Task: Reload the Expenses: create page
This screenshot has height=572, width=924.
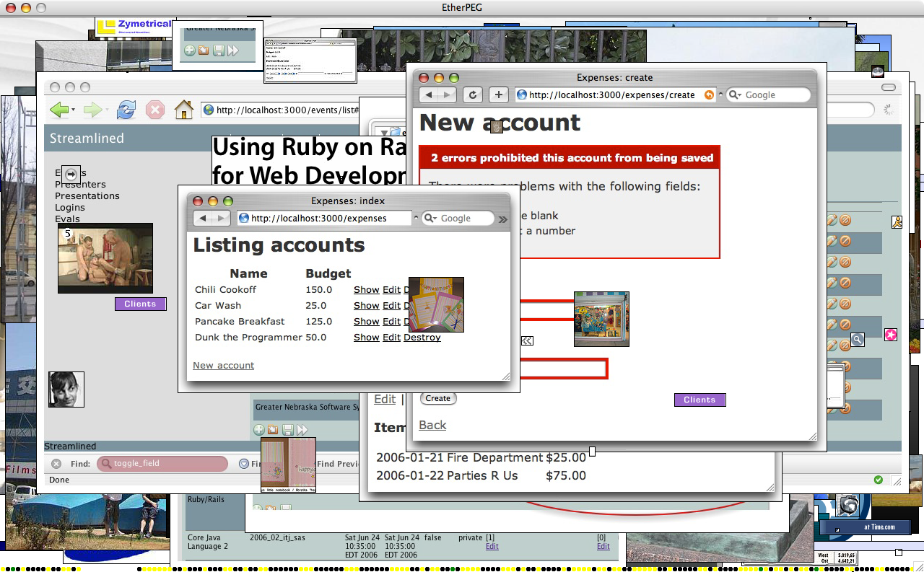Action: 473,94
